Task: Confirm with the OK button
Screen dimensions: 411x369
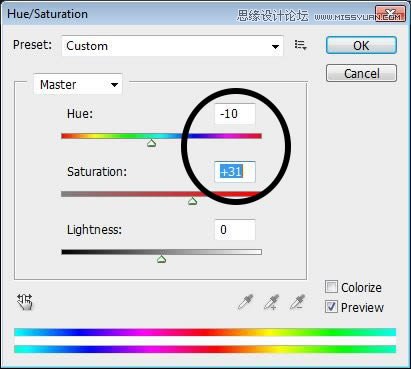Action: click(361, 45)
